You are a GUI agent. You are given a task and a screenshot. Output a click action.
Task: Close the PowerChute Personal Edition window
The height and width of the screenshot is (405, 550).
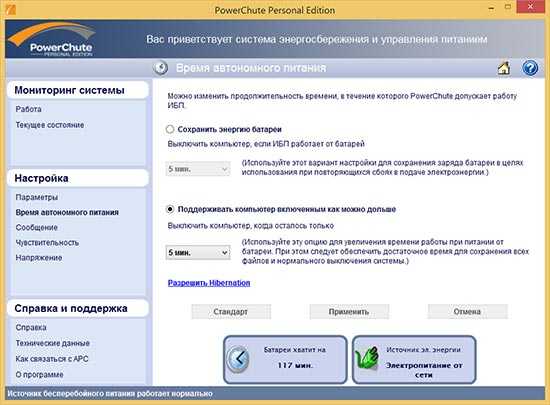tap(530, 7)
